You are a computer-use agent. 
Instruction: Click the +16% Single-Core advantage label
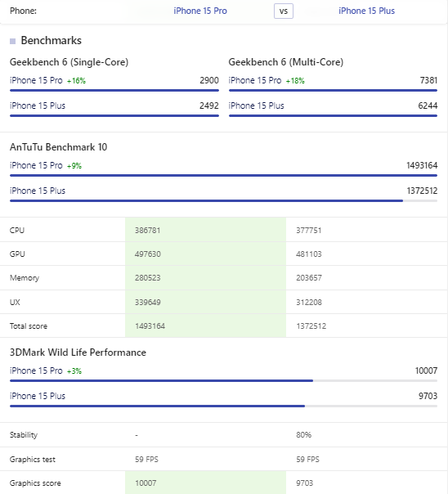coord(76,81)
